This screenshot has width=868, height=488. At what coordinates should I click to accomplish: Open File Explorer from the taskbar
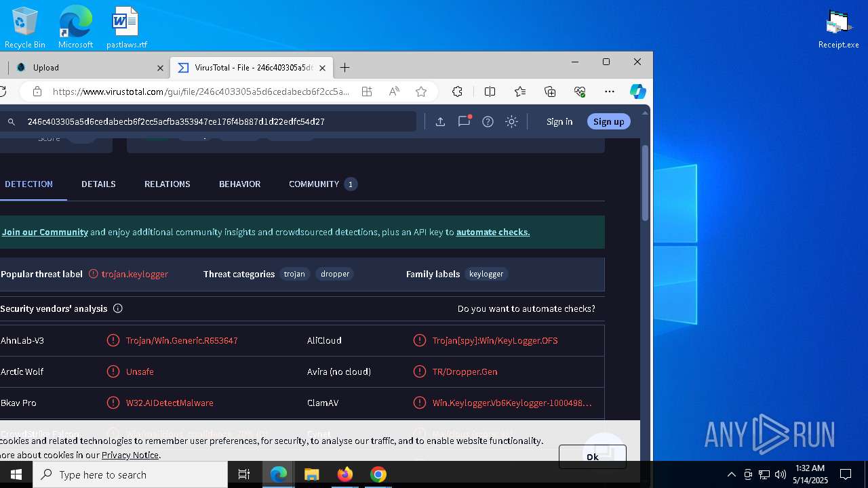311,474
